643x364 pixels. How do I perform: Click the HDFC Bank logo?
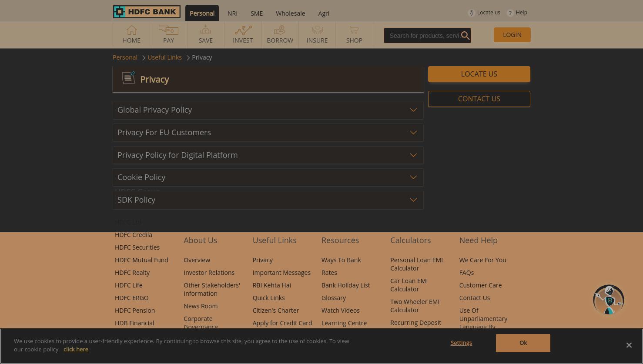click(x=147, y=12)
